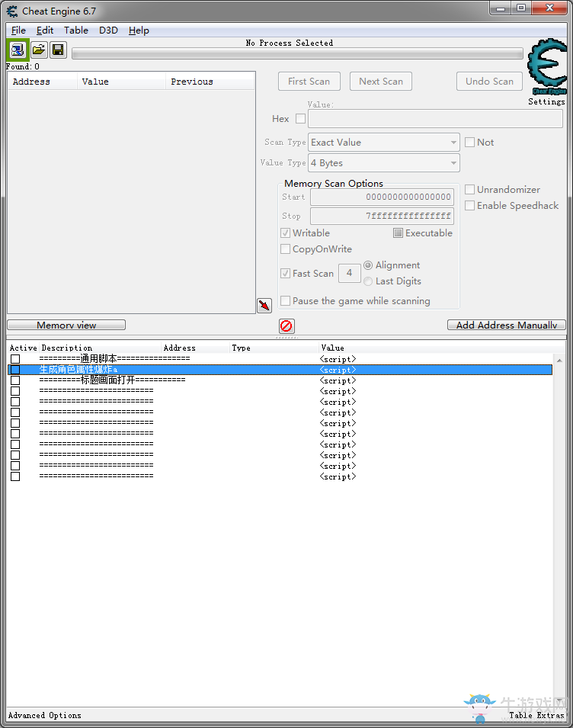The width and height of the screenshot is (573, 728).
Task: Select the 通用脚本 row
Action: [280, 359]
